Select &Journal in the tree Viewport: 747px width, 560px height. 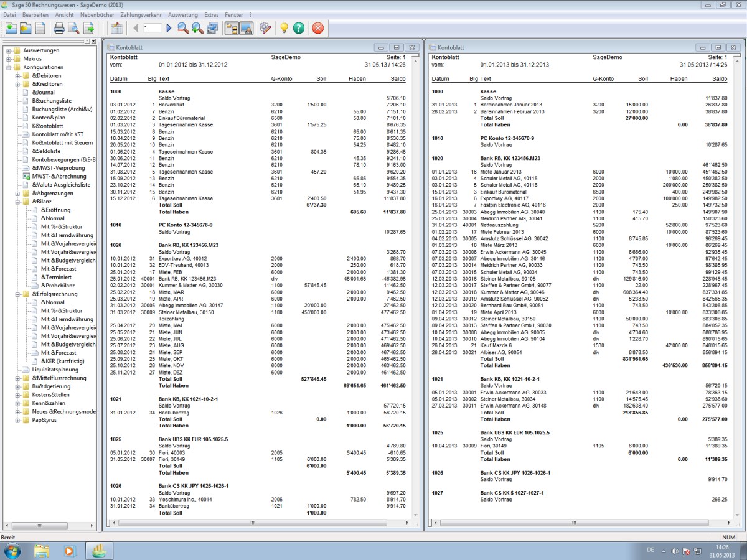(44, 93)
